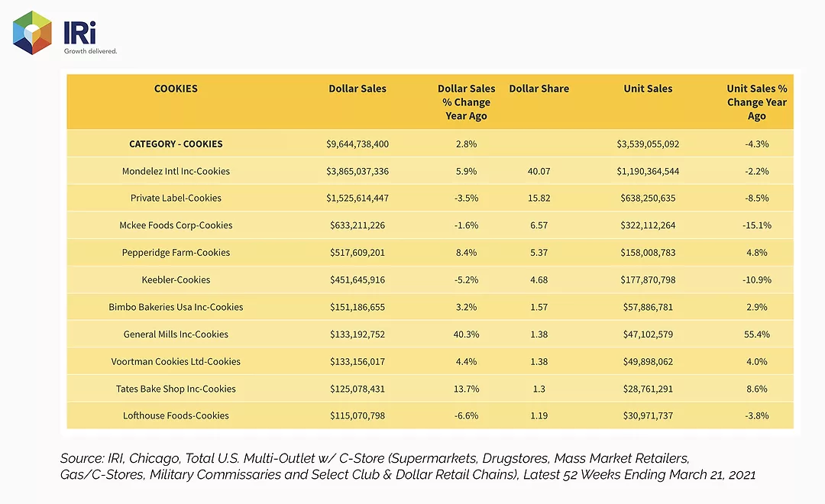Click the CATEGORY - COOKIES row label
The image size is (825, 504).
(x=176, y=144)
